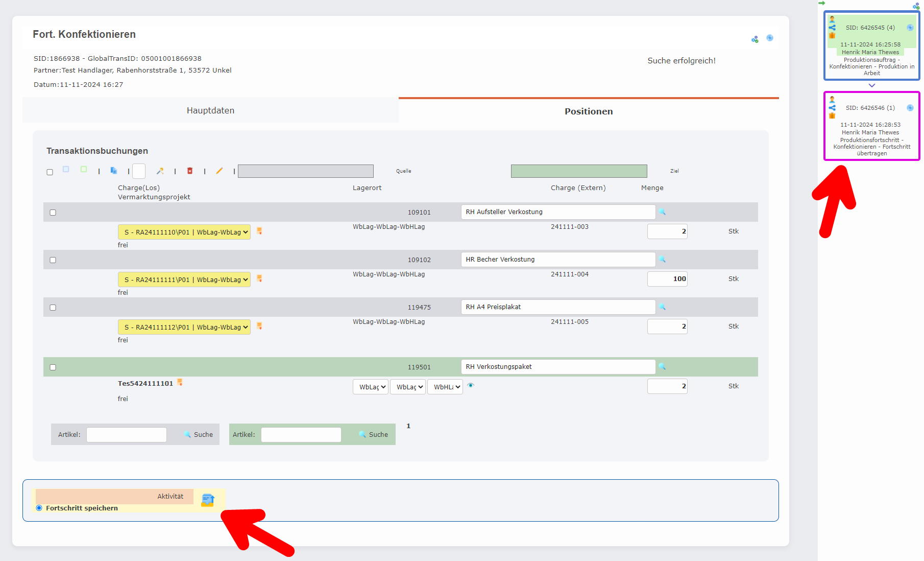Open the S - RA24111110\P01 charge dropdown
924x561 pixels.
184,232
